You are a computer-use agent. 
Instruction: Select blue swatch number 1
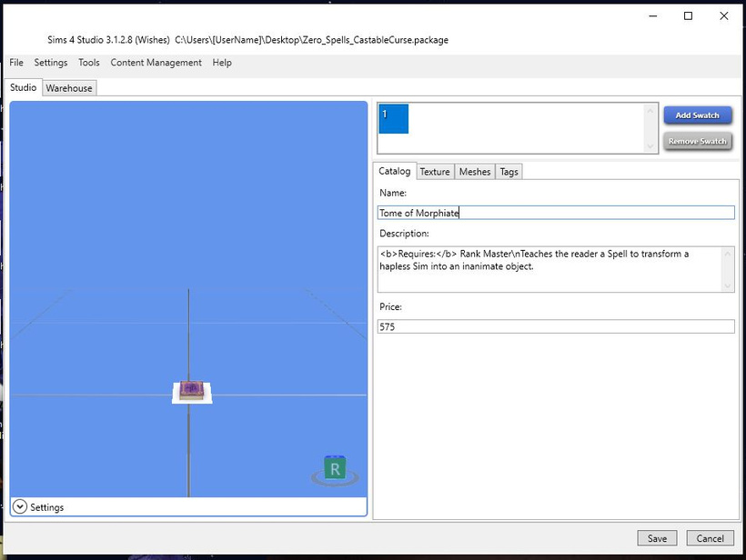tap(393, 119)
